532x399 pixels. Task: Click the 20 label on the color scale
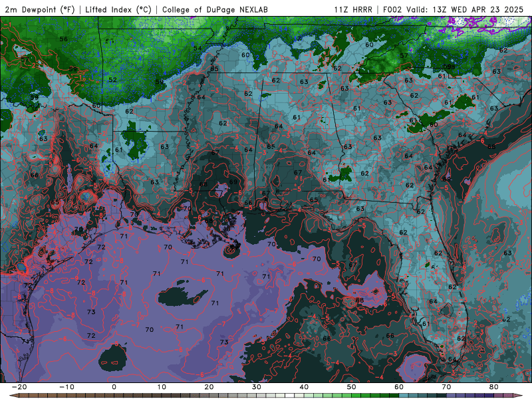click(209, 387)
